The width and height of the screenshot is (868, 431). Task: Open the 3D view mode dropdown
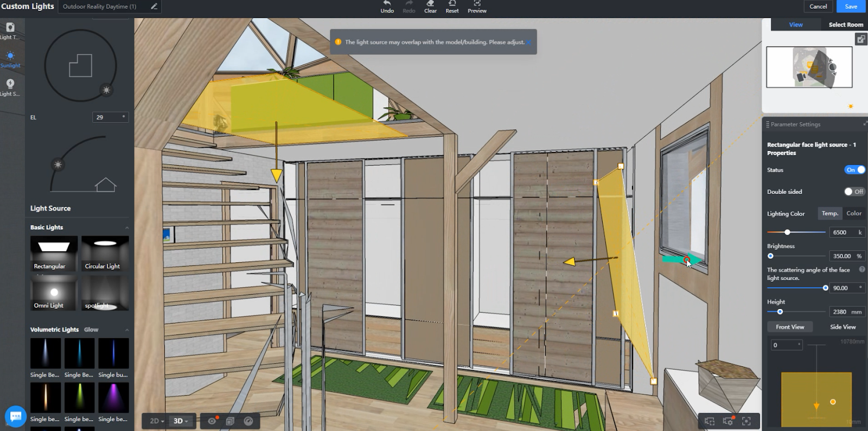tap(180, 421)
